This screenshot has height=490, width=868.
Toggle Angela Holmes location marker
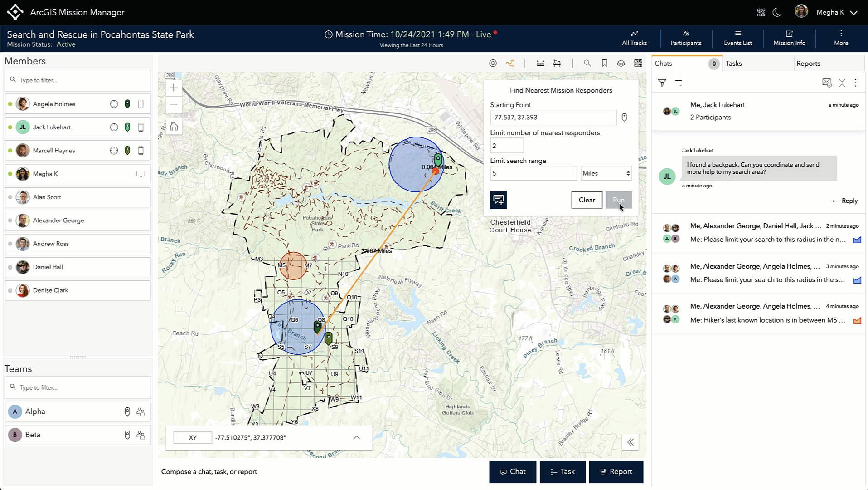(x=127, y=104)
